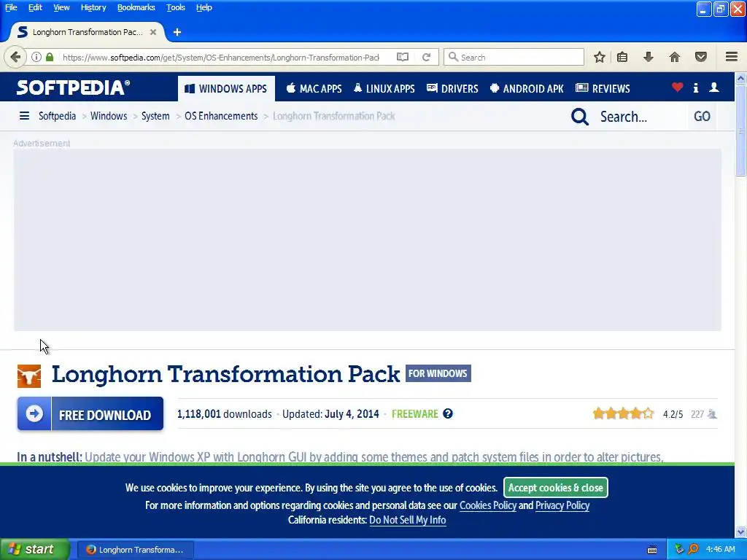
Task: Accept cookies & close the banner
Action: click(555, 488)
